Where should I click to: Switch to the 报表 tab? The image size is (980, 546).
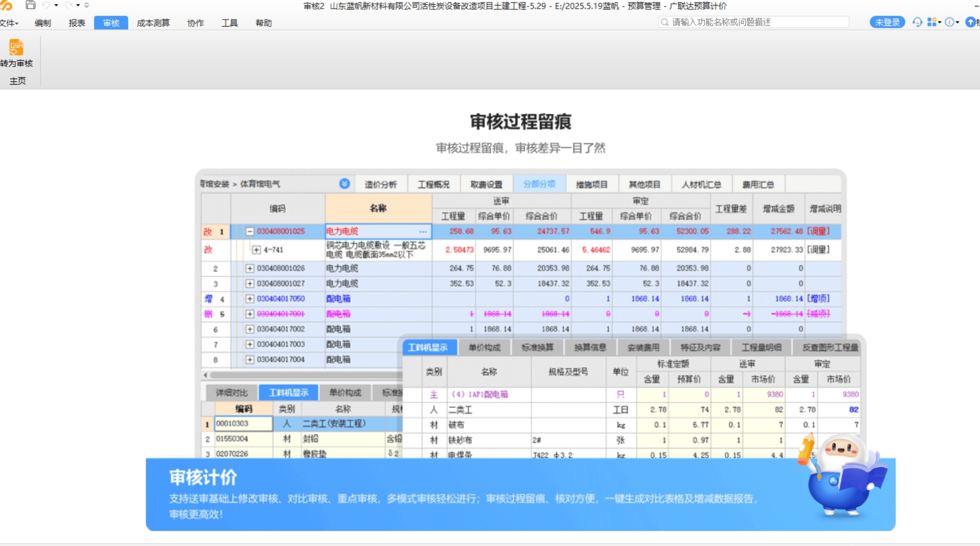point(77,23)
